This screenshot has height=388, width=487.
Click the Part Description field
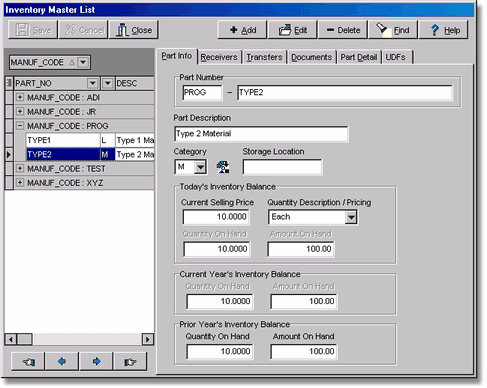(x=261, y=134)
